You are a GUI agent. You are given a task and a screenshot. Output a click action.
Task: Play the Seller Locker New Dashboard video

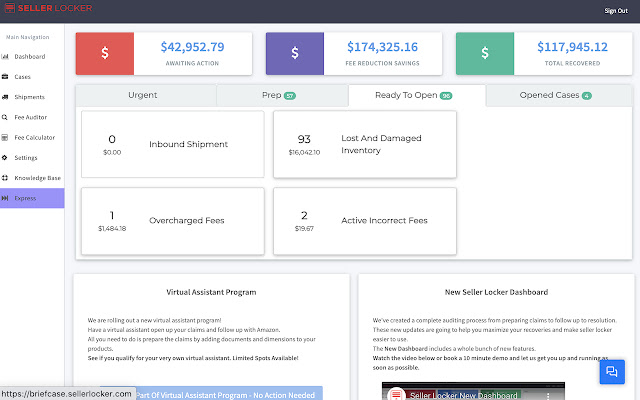coord(473,392)
